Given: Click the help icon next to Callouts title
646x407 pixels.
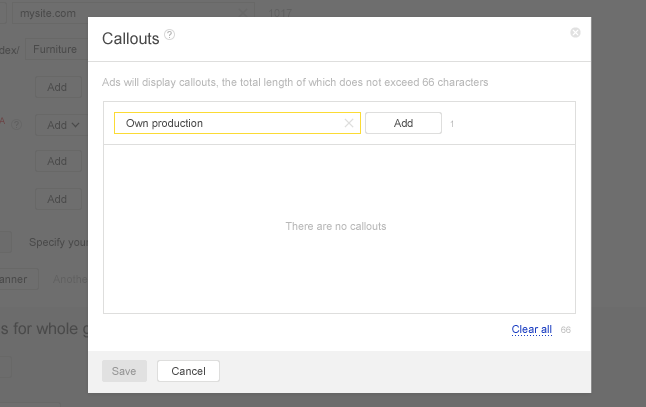Looking at the screenshot, I should [x=170, y=35].
